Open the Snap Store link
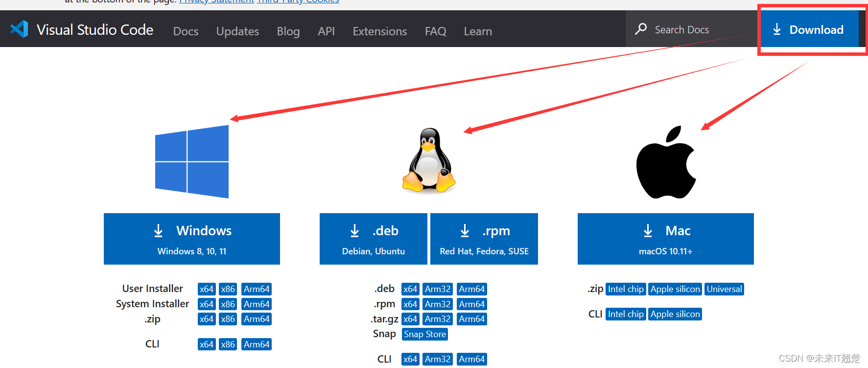Screen dimensions: 868x368 pyautogui.click(x=425, y=334)
